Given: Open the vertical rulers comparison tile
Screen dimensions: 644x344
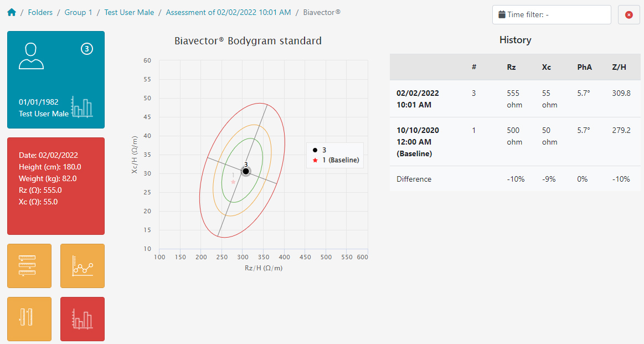Looking at the screenshot, I should coord(29,319).
